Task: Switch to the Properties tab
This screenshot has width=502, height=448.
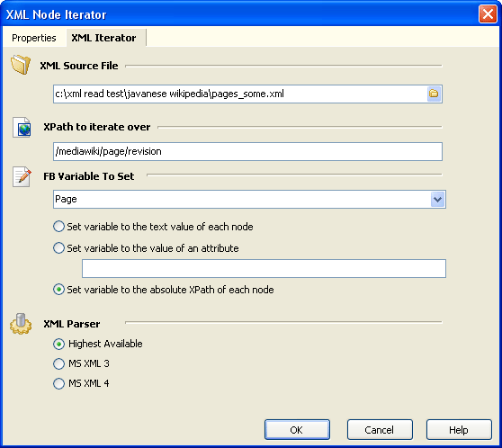Action: (34, 38)
